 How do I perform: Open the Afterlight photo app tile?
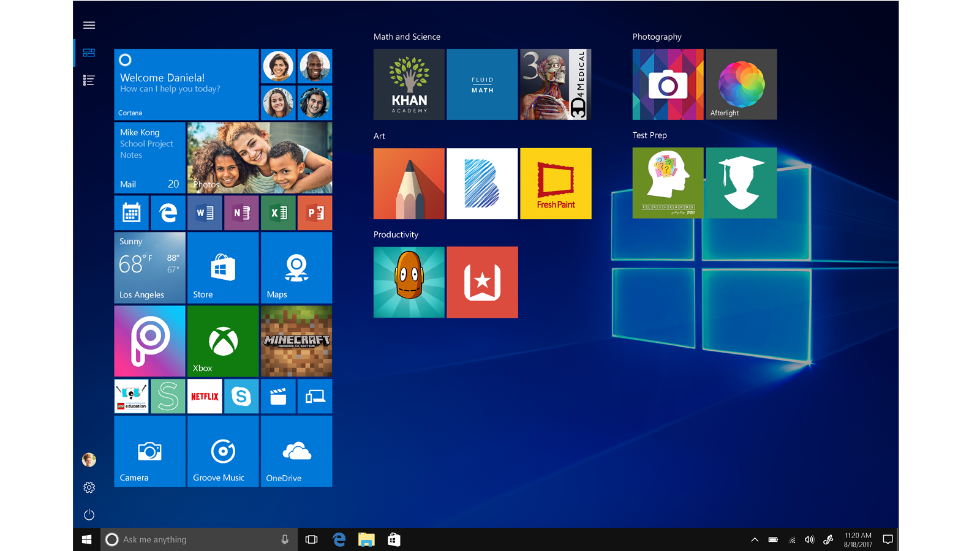point(741,84)
